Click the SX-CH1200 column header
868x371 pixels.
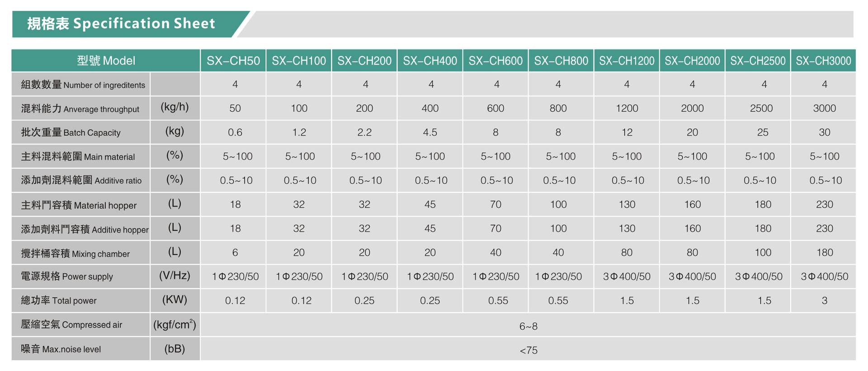(x=627, y=61)
